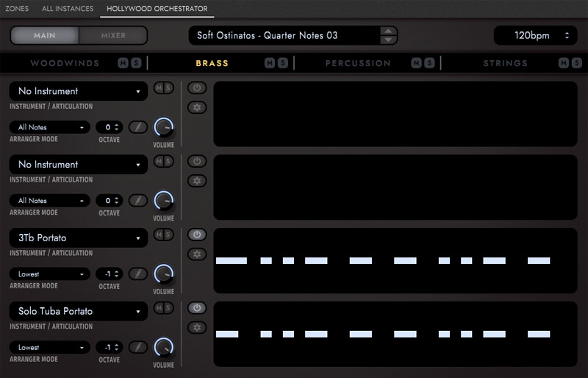Select the Brass section
Image resolution: width=588 pixels, height=378 pixels.
coord(212,63)
